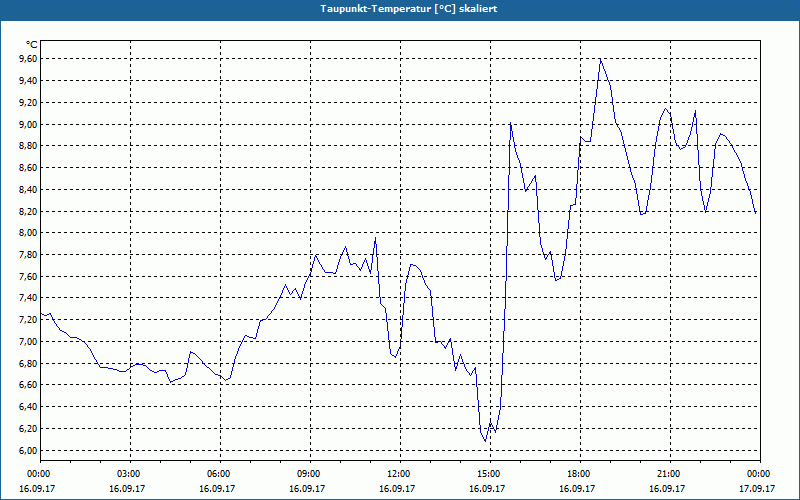Screen dimensions: 800x500
Task: Click the '16.09.17' date under 15:00
Action: [x=487, y=488]
